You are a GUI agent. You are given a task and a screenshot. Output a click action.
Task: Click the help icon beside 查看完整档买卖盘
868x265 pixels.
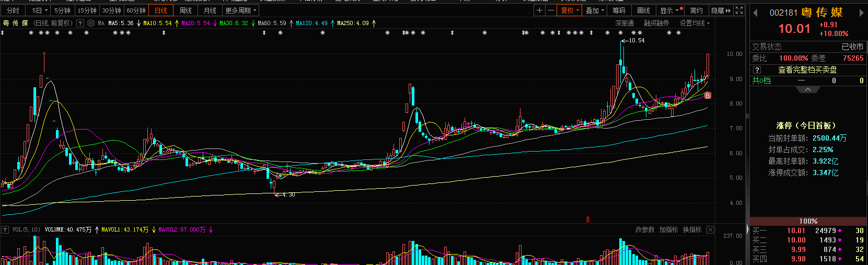[x=757, y=70]
